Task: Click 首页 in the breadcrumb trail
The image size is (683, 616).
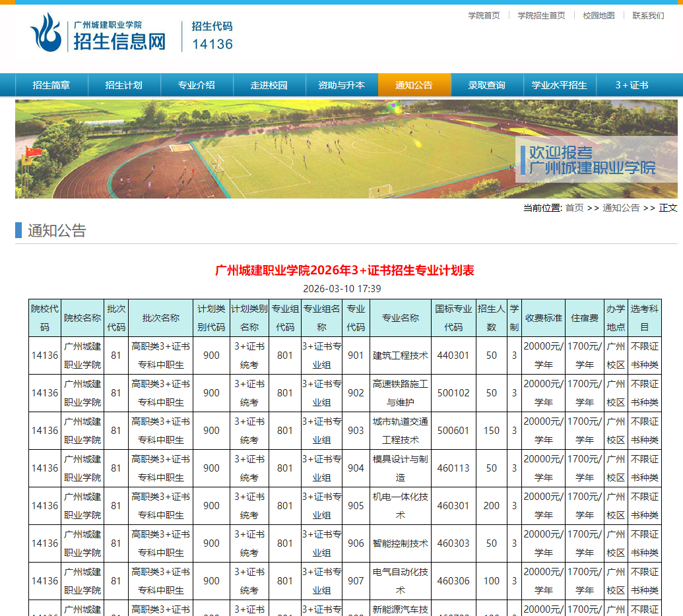Action: (x=575, y=207)
